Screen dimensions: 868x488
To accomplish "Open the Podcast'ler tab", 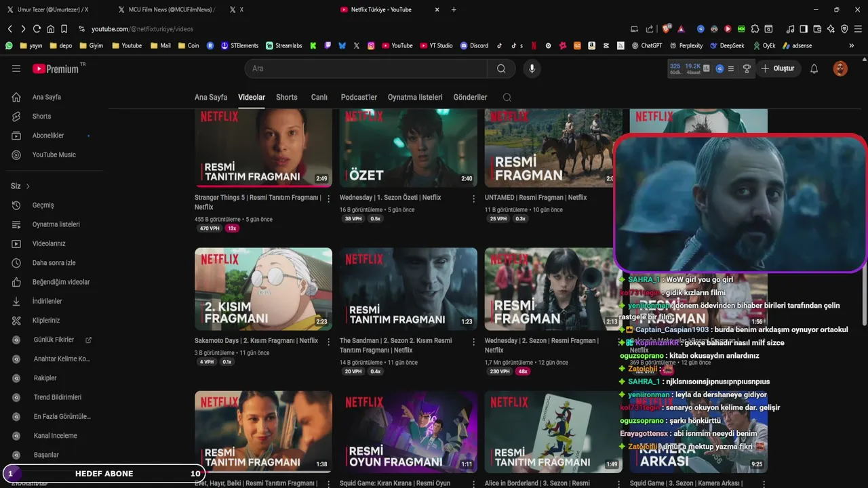I will [x=359, y=98].
